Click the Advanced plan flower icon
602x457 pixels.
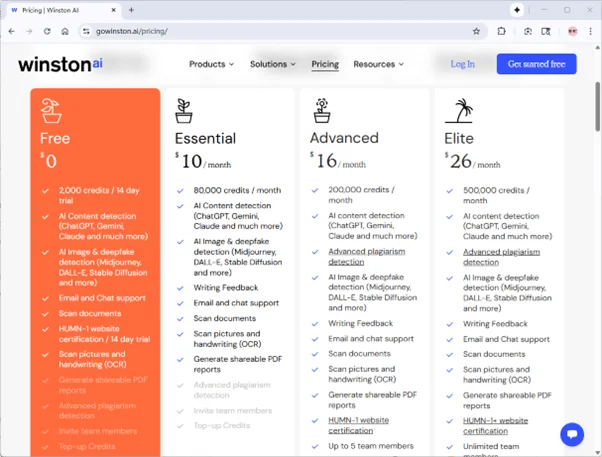point(321,110)
